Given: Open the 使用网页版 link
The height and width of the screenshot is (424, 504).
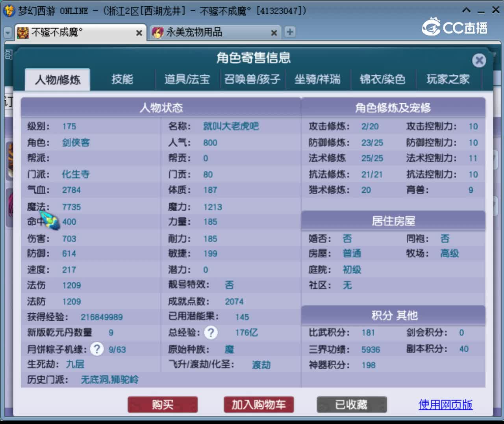Looking at the screenshot, I should (445, 404).
